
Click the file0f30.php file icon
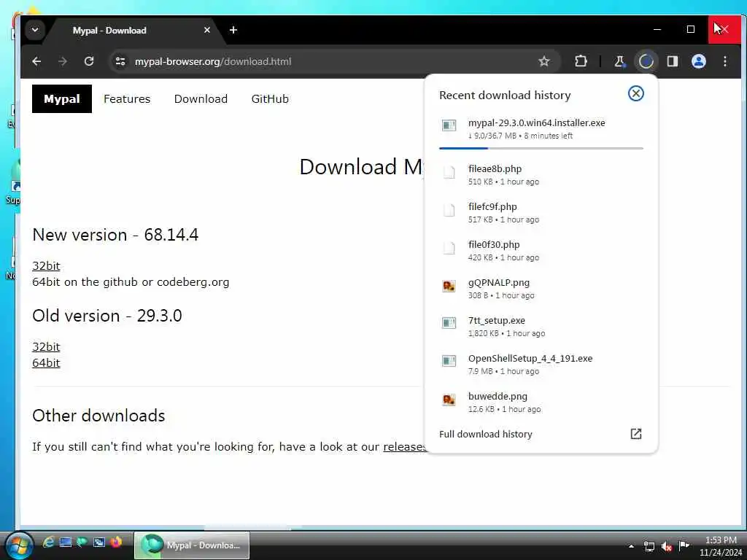click(449, 248)
